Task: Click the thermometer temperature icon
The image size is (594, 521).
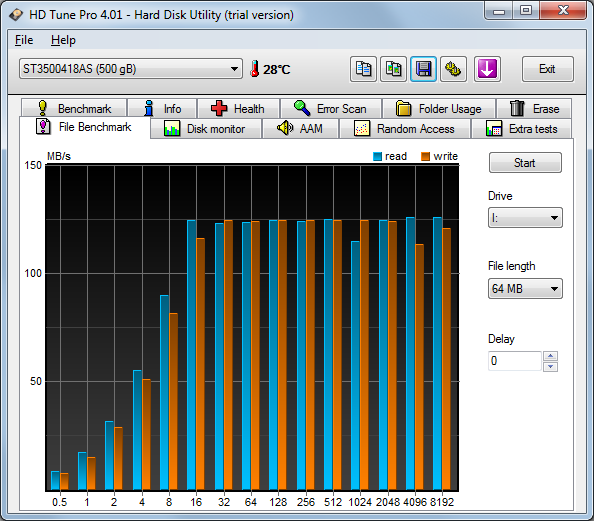Action: 255,69
